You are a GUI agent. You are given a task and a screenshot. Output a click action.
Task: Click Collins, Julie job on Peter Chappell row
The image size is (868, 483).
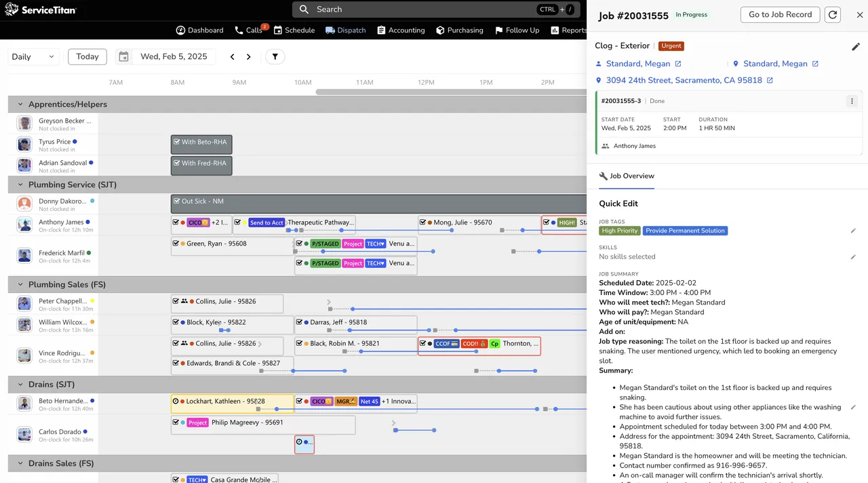click(227, 304)
